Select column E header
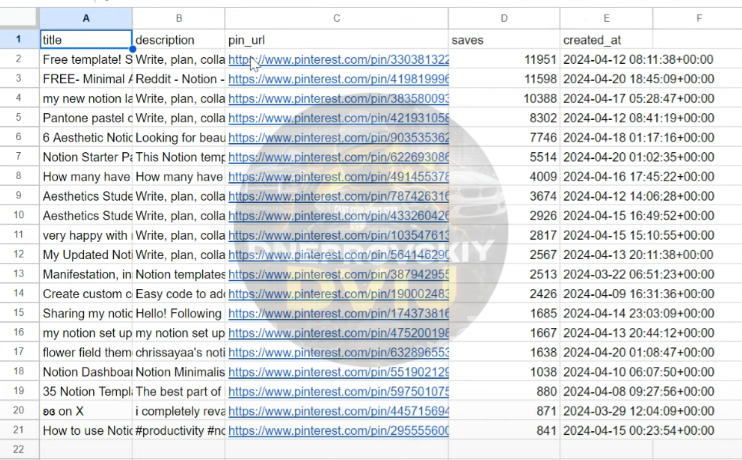This screenshot has height=460, width=742. point(606,18)
